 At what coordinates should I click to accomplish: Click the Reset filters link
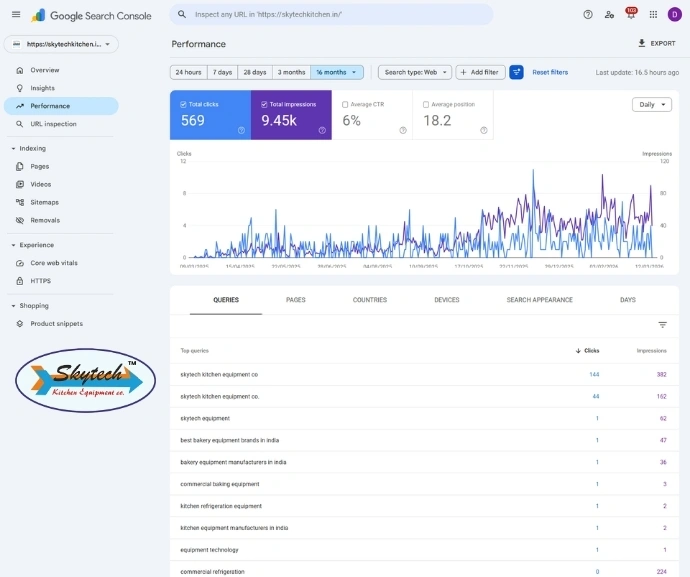click(550, 72)
